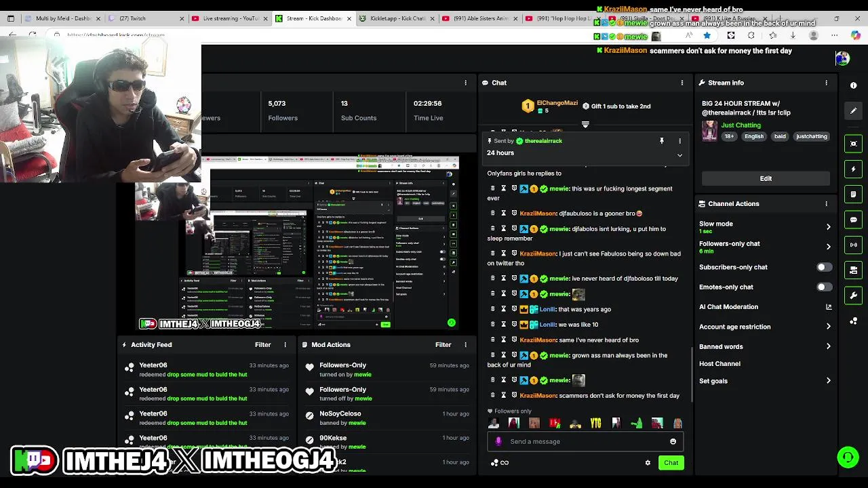Click the green Chat send button
The image size is (868, 488).
(671, 463)
